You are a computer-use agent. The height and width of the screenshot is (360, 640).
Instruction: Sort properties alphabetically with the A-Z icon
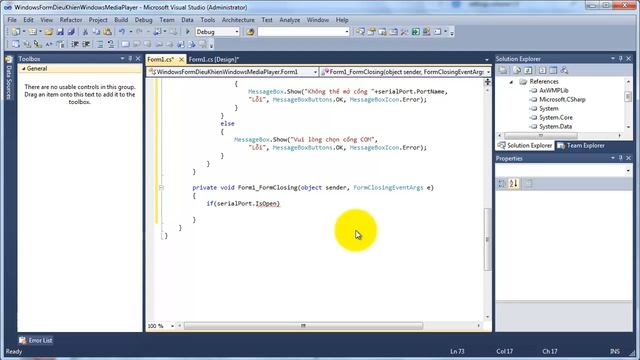[513, 184]
